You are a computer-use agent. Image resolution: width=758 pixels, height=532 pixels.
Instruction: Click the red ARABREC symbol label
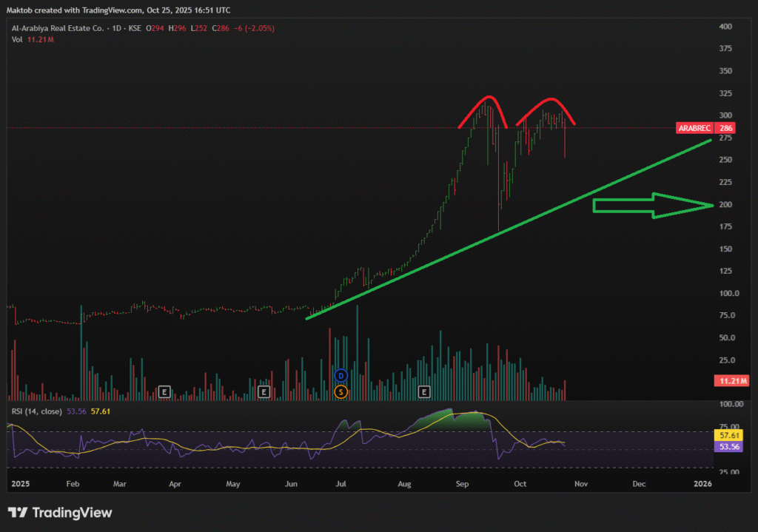[694, 128]
